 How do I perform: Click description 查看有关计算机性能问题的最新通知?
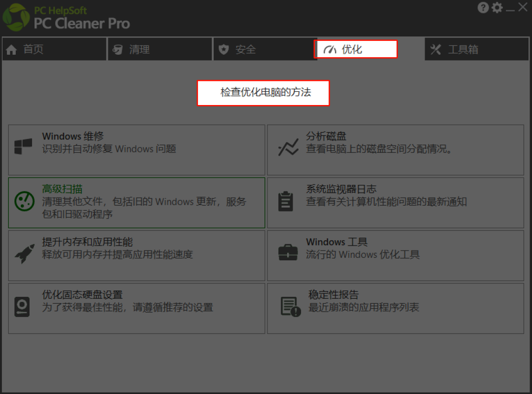pos(387,202)
